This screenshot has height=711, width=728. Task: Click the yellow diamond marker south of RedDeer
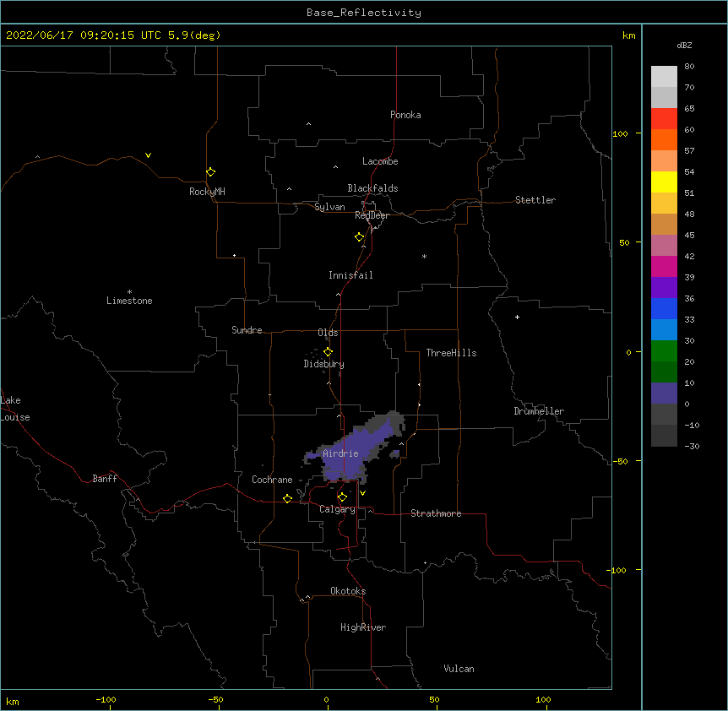coord(360,237)
